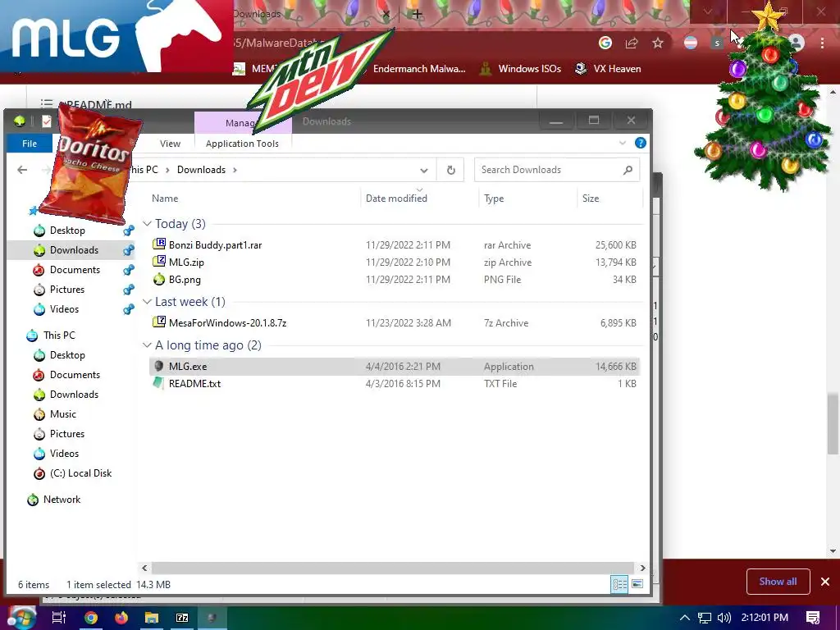Expand the Explorer ribbon chevron

[623, 143]
